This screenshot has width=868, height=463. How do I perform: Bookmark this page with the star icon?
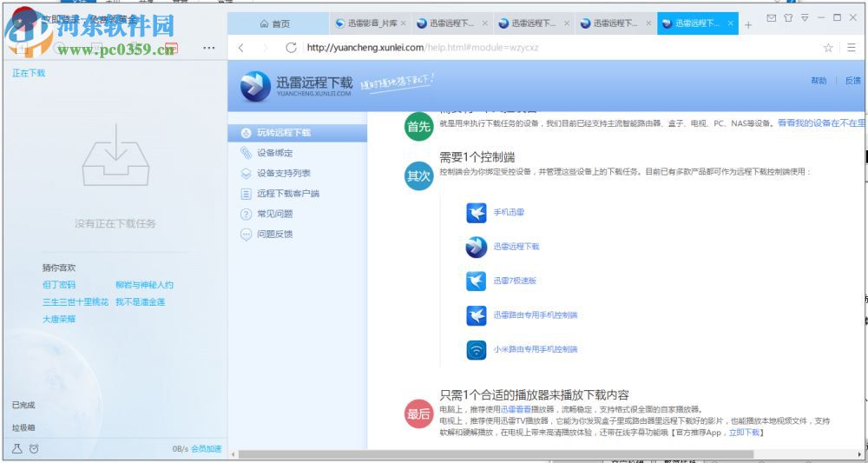pyautogui.click(x=827, y=48)
